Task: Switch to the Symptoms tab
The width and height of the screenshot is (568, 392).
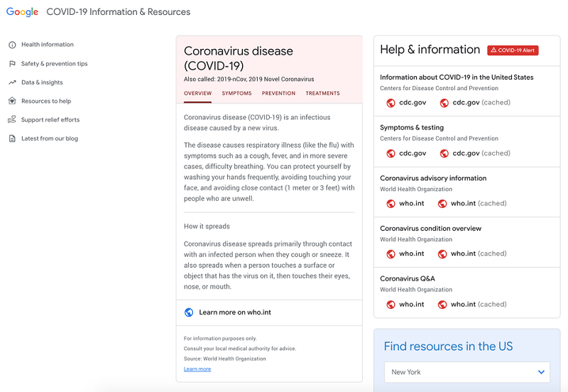Action: coord(236,94)
